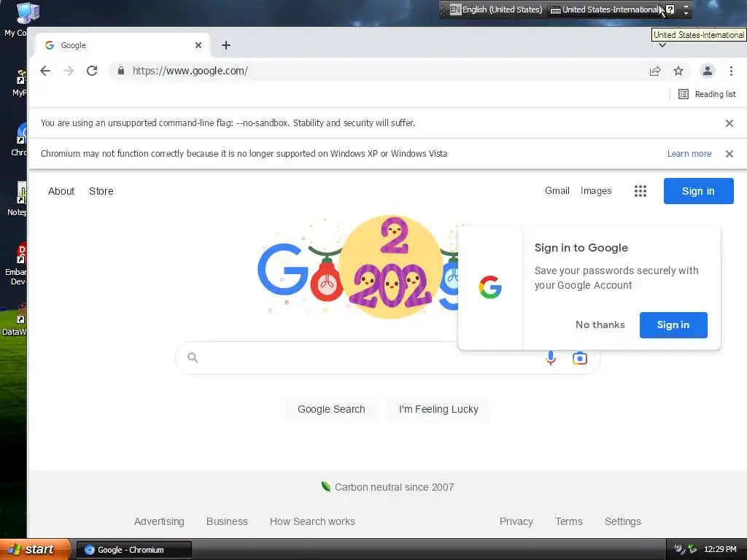747x560 pixels.
Task: Bookmark this tab with the star icon
Action: point(678,71)
